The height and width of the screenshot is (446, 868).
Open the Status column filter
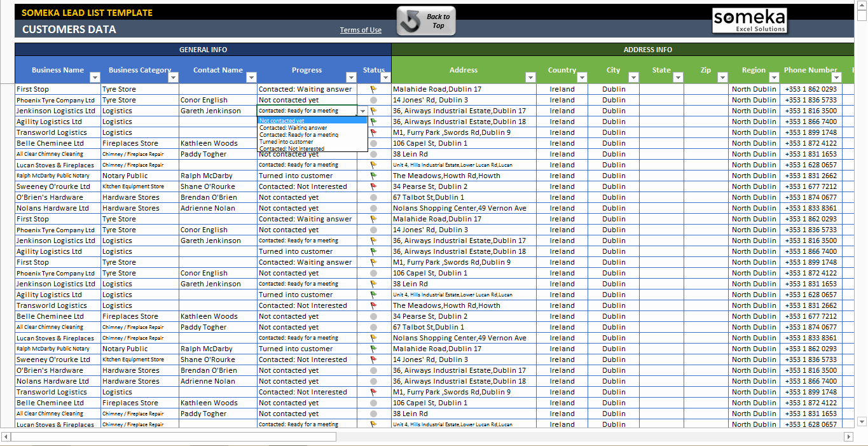coord(385,78)
